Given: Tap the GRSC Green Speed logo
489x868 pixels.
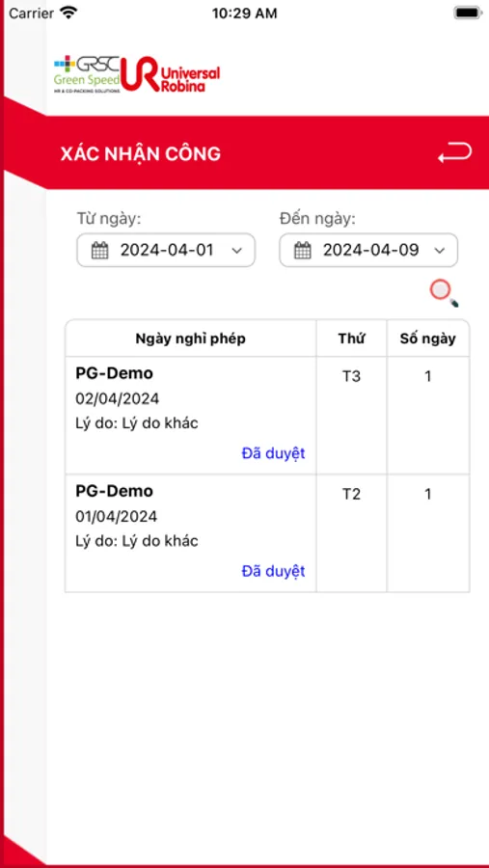Looking at the screenshot, I should [87, 73].
